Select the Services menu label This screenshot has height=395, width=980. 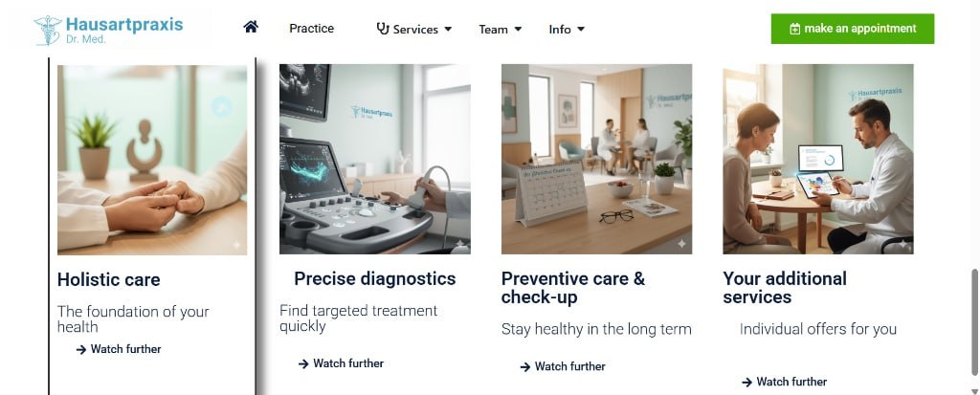tap(415, 29)
